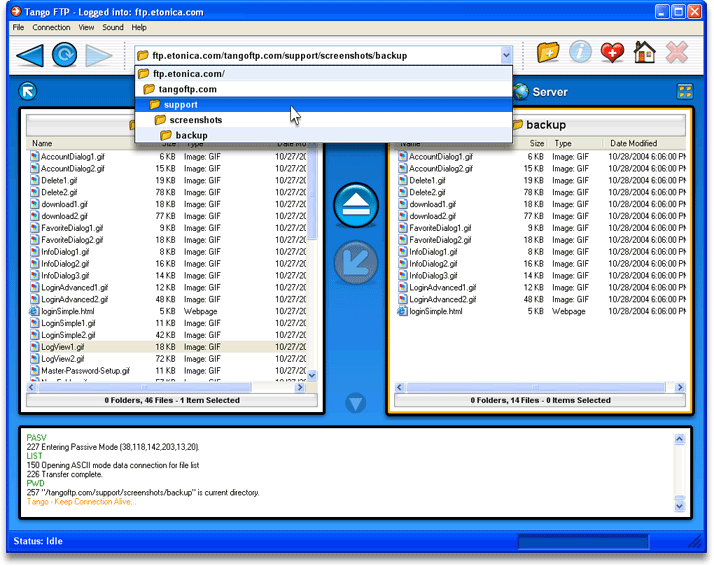The width and height of the screenshot is (714, 566).
Task: Click the local pane horizontal scrollbar right arrow
Action: pyautogui.click(x=300, y=388)
